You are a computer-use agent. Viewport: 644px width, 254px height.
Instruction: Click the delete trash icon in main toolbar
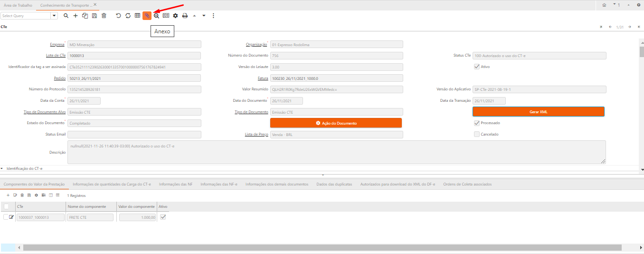point(104,16)
